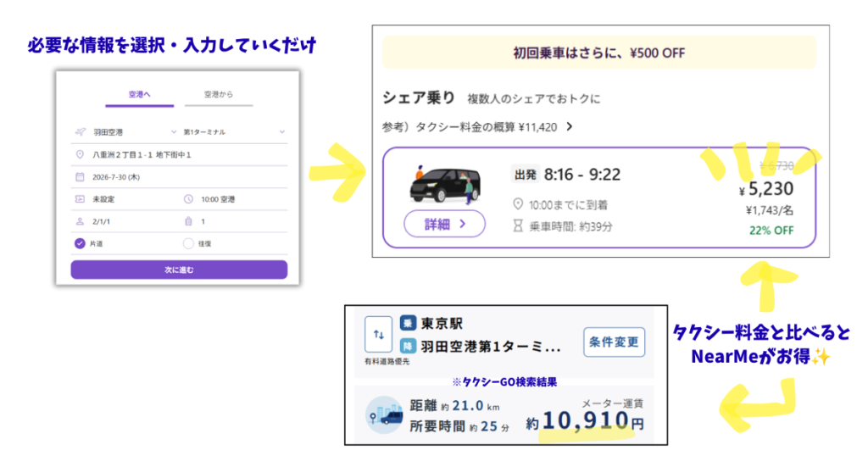This screenshot has width=868, height=456.
Task: Select the ¥1,743/名 per person price
Action: (770, 210)
